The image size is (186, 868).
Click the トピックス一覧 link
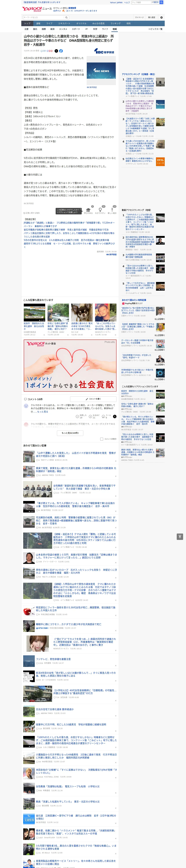[x=155, y=29]
